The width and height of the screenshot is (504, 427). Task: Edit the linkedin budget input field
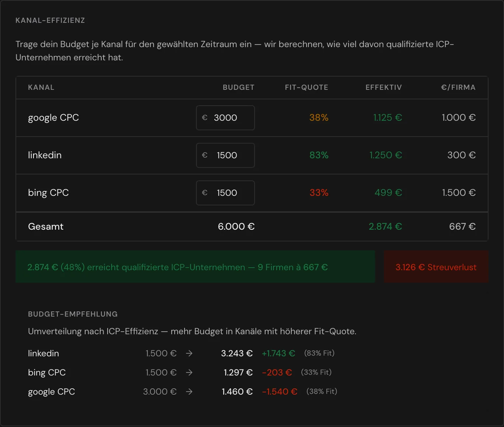coord(225,155)
